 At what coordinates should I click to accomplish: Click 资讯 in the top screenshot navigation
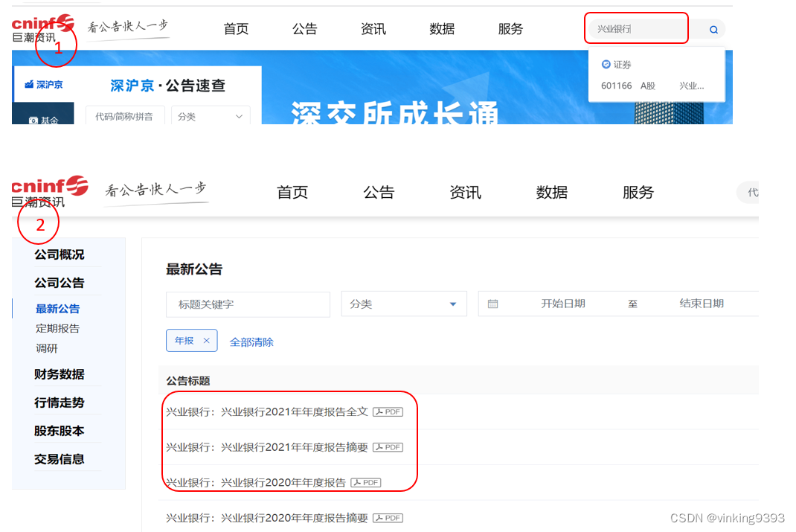click(x=373, y=29)
